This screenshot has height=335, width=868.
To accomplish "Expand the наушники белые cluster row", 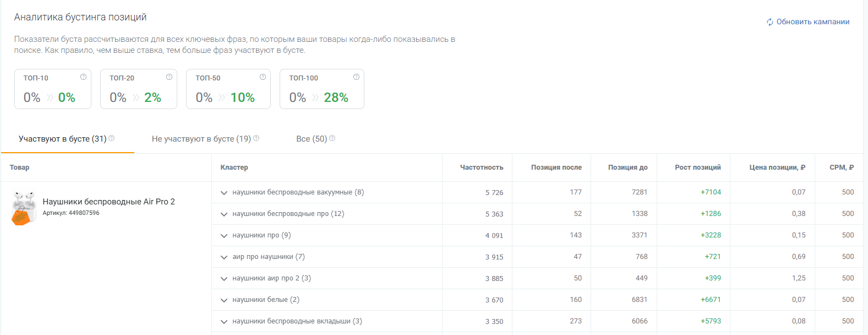I will tap(224, 300).
